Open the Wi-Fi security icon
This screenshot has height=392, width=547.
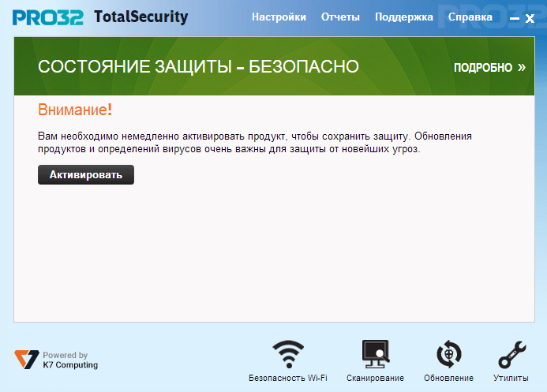coord(288,354)
